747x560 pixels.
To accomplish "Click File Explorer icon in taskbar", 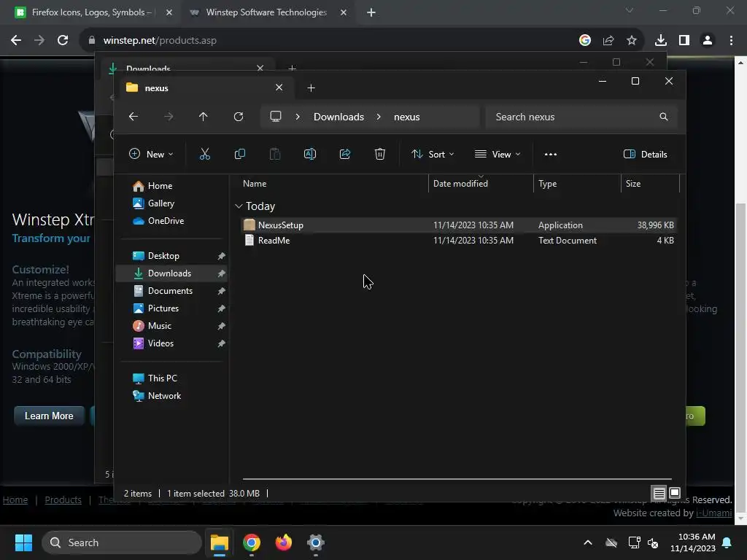I will 220,542.
